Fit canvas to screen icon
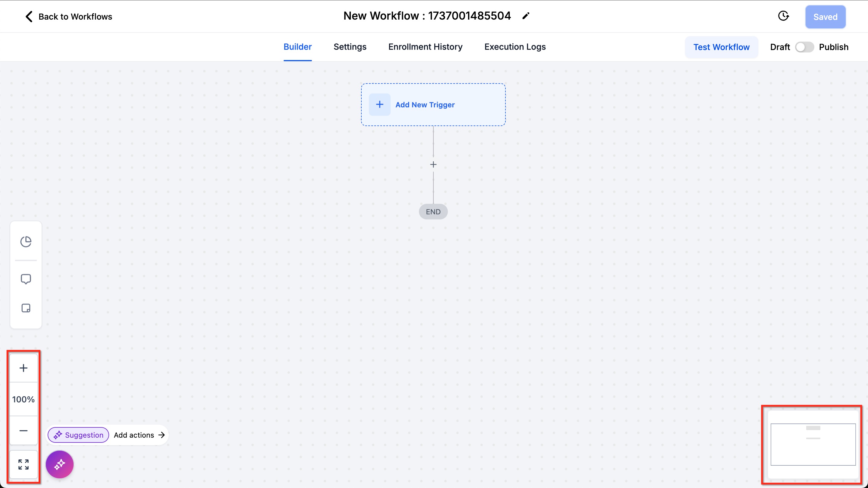The height and width of the screenshot is (488, 868). click(x=23, y=464)
